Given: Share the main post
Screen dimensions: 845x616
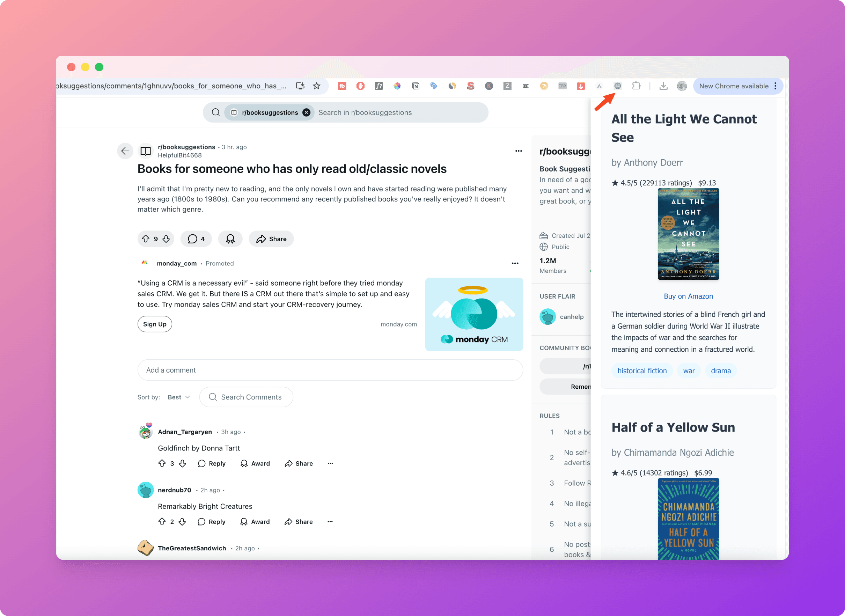Looking at the screenshot, I should 271,239.
